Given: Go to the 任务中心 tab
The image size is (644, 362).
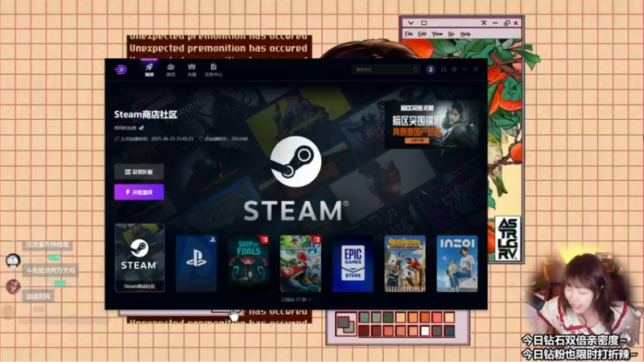Looking at the screenshot, I should (213, 70).
